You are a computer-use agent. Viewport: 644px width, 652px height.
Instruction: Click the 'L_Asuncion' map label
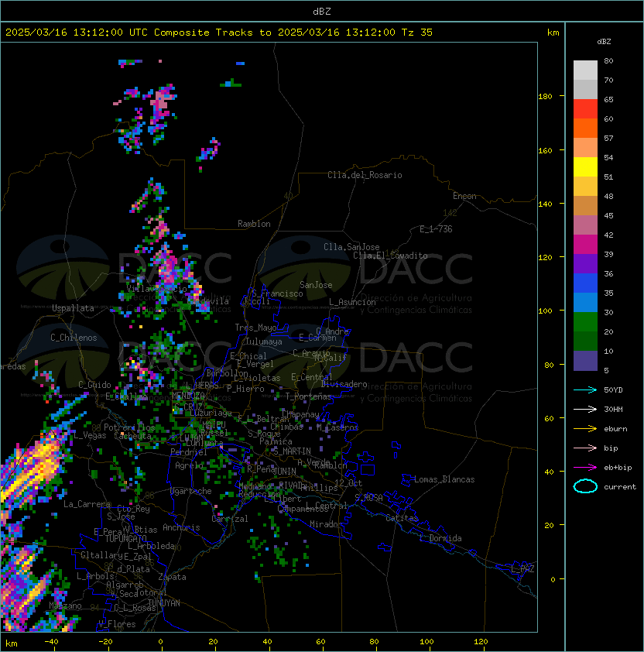click(352, 302)
